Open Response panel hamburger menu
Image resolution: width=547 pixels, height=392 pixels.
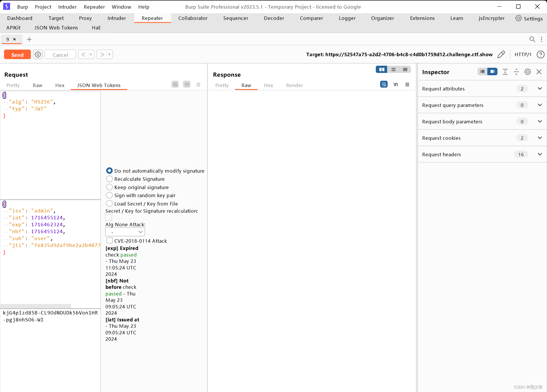pyautogui.click(x=407, y=84)
